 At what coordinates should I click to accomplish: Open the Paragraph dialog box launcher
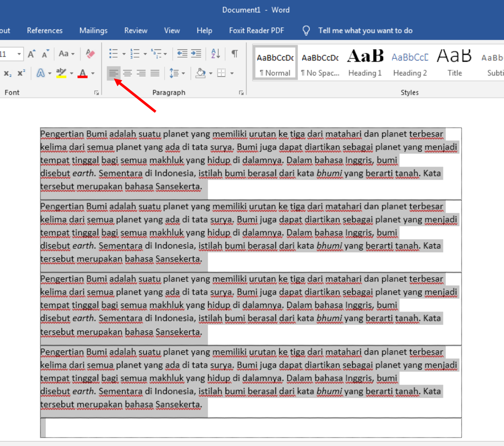241,92
